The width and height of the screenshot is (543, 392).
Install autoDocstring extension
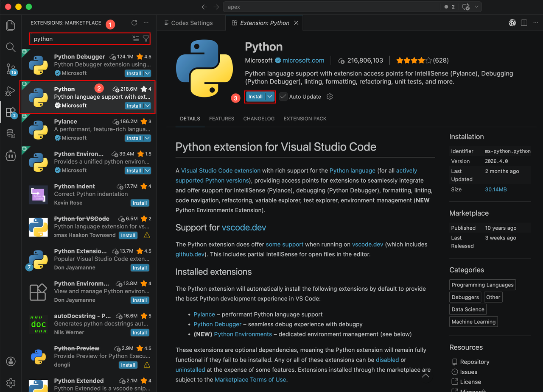tap(140, 333)
